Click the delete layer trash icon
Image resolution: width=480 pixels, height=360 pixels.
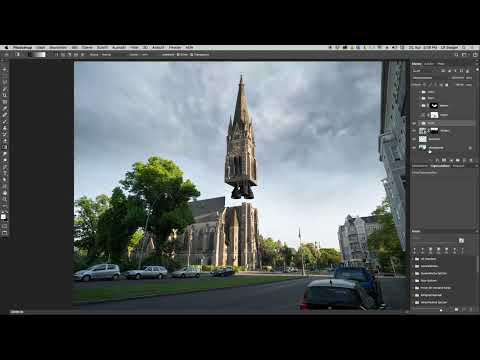(471, 160)
